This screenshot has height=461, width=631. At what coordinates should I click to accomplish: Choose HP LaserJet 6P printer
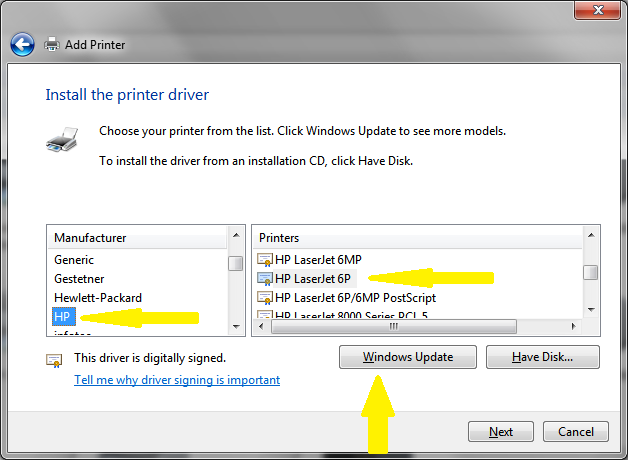[x=313, y=279]
